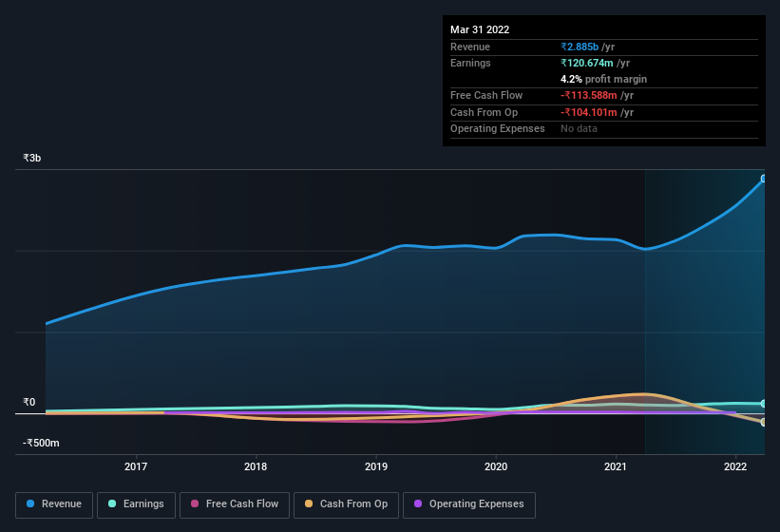Click the 2020 x-axis label
The image size is (780, 532).
tap(496, 466)
